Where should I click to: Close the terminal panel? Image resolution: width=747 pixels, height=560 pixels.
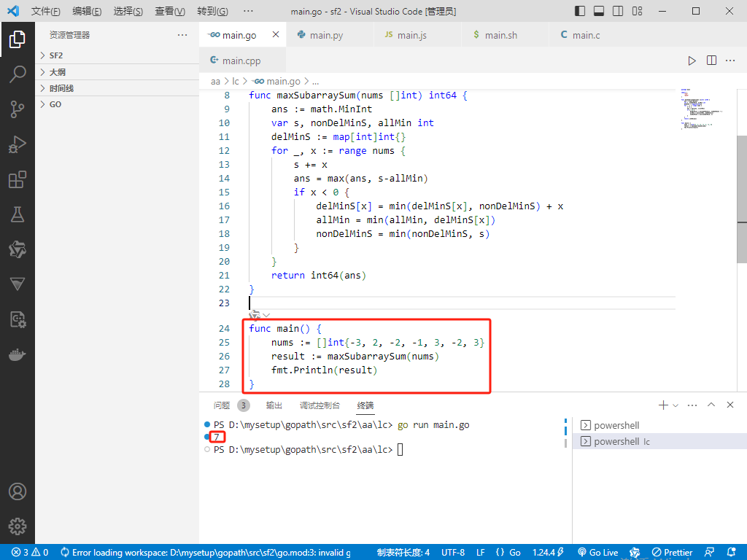(730, 405)
